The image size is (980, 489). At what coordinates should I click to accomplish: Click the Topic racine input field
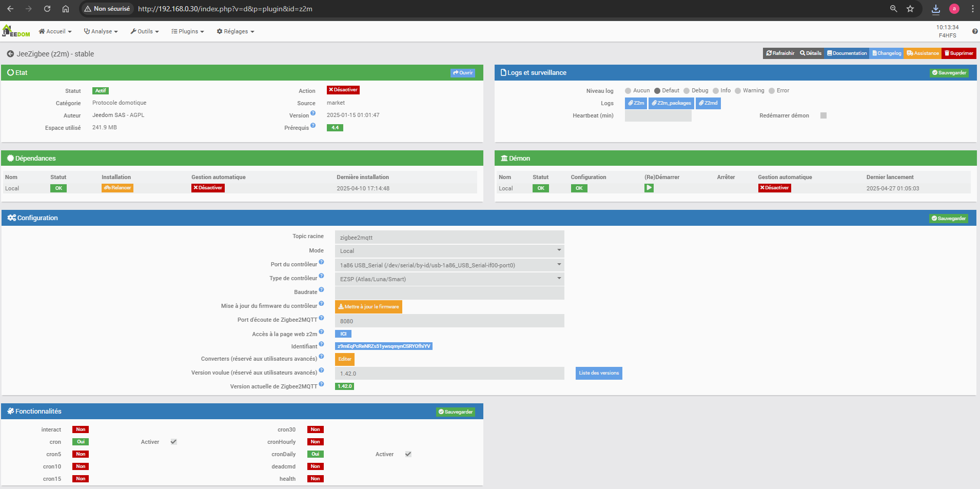click(x=449, y=237)
